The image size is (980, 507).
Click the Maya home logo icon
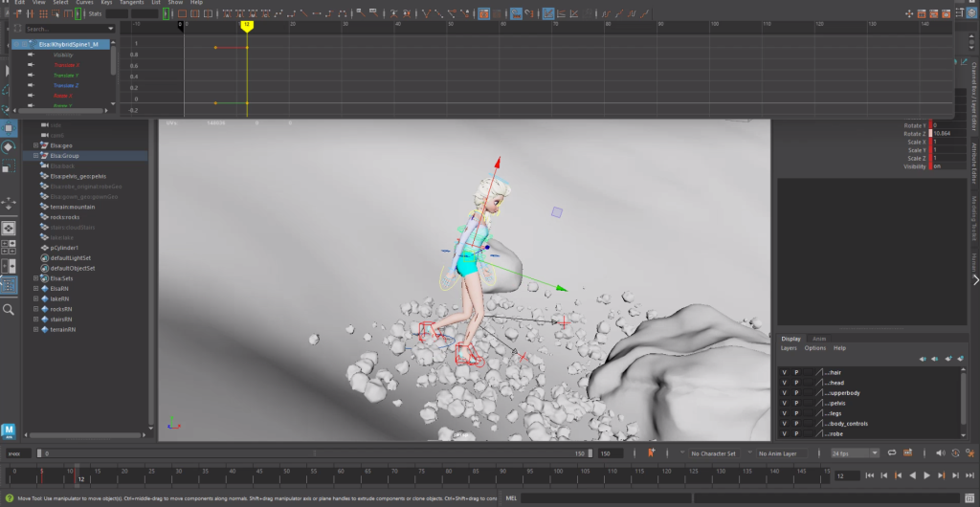9,430
